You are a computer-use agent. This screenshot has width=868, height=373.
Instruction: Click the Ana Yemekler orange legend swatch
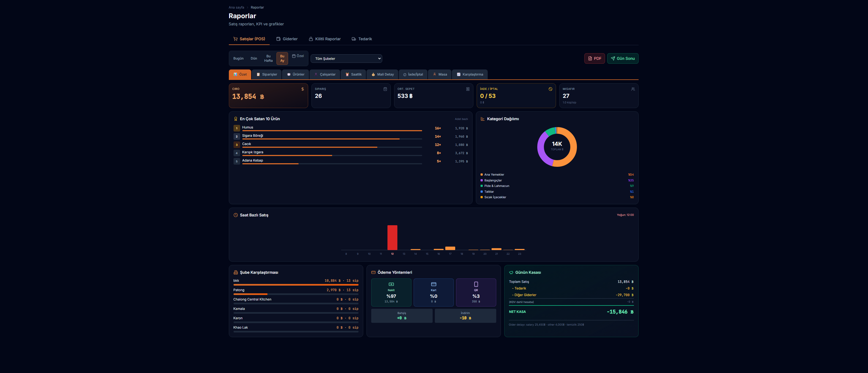(x=482, y=175)
